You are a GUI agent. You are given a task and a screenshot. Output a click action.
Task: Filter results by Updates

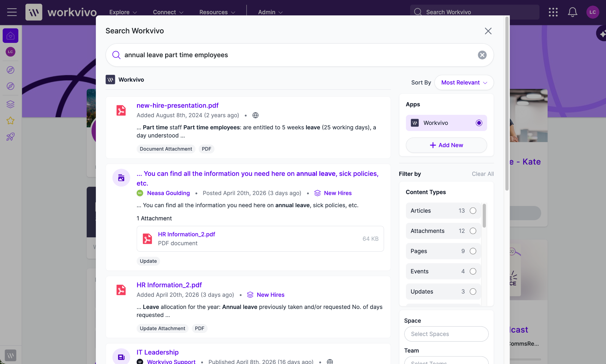tap(444, 291)
